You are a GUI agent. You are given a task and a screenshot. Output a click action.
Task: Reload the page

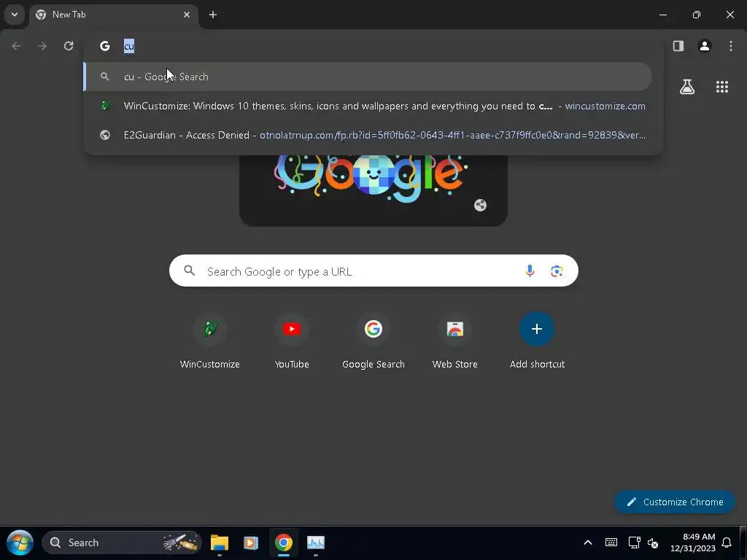[x=69, y=46]
